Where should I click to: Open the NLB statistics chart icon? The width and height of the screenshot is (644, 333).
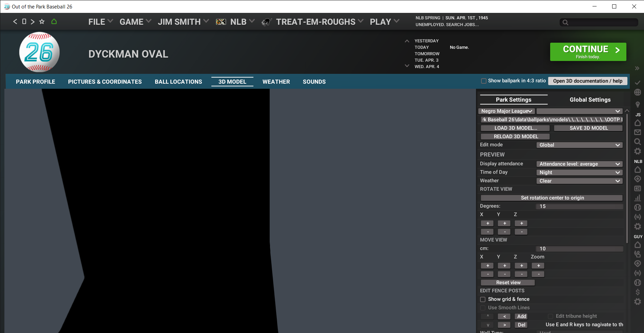tap(638, 197)
